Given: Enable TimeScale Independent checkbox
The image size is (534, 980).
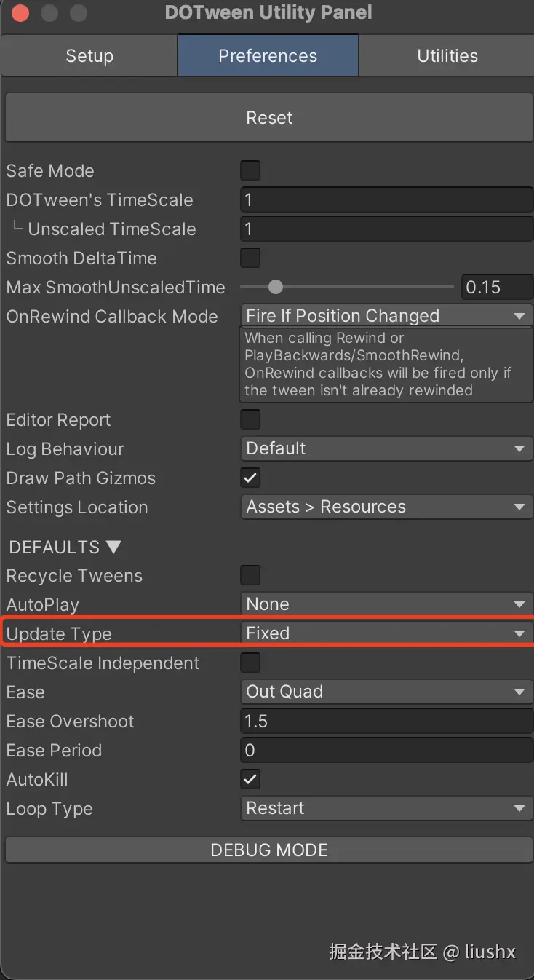Looking at the screenshot, I should click(250, 663).
